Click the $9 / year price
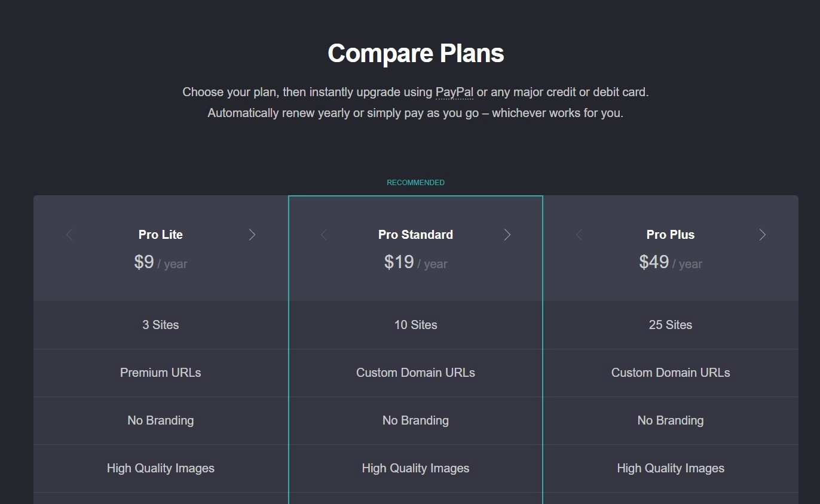This screenshot has height=504, width=820. 161,263
